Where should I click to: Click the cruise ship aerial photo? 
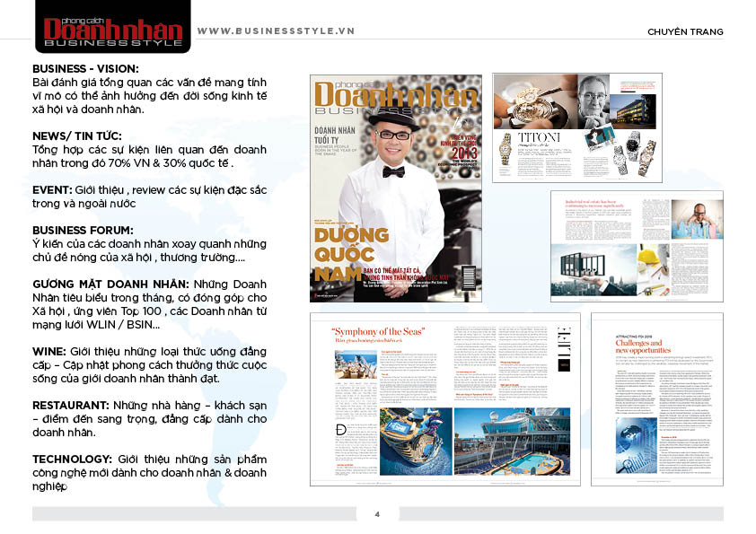pyautogui.click(x=416, y=442)
